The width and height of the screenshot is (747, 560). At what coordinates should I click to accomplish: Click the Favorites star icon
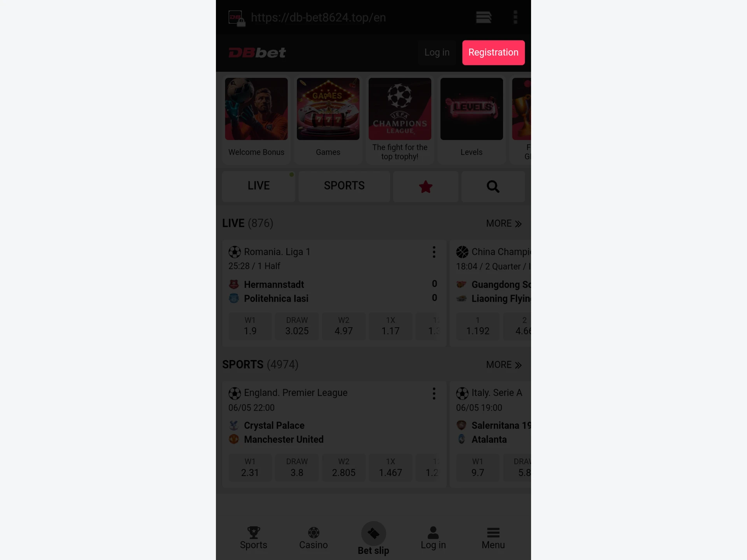click(426, 186)
